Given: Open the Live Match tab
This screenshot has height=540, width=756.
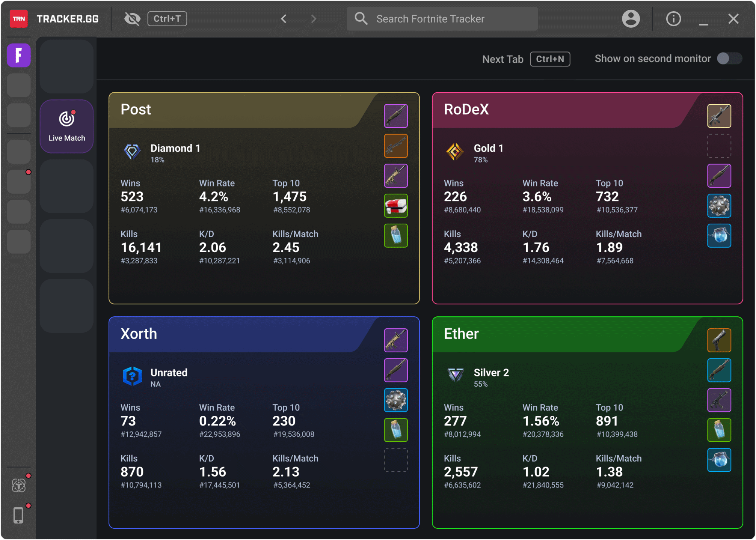Looking at the screenshot, I should coord(66,126).
